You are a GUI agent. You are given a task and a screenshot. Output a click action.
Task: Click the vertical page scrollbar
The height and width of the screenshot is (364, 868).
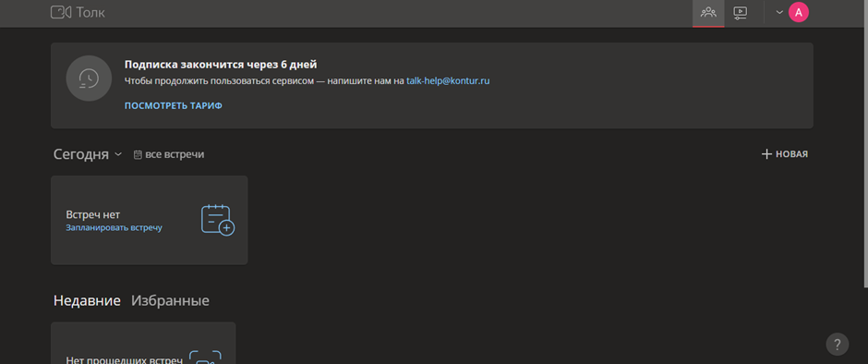tap(865, 144)
